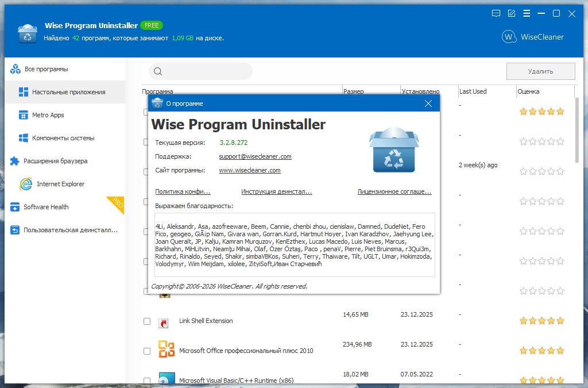
Task: Click the 234,96 MB size cell
Action: coord(357,344)
